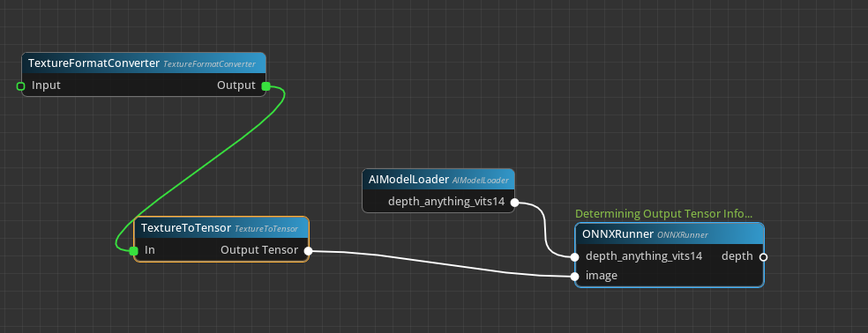Click the 'depth' label on ONNXRunner

click(x=737, y=256)
